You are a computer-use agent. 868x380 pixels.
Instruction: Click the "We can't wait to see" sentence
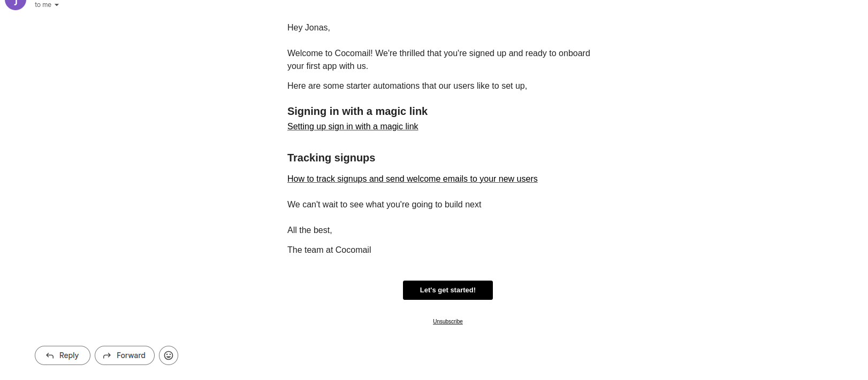(384, 205)
